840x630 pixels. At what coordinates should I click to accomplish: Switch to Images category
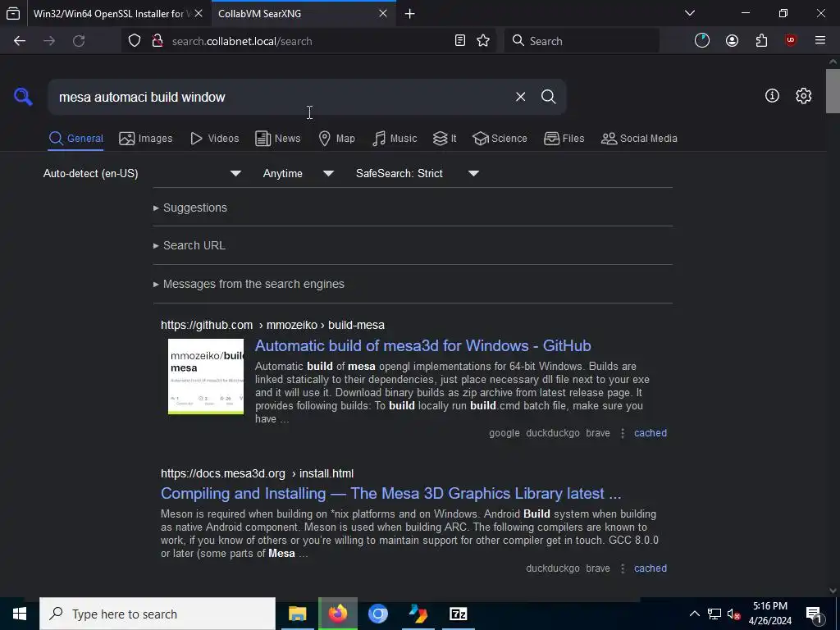tap(146, 138)
